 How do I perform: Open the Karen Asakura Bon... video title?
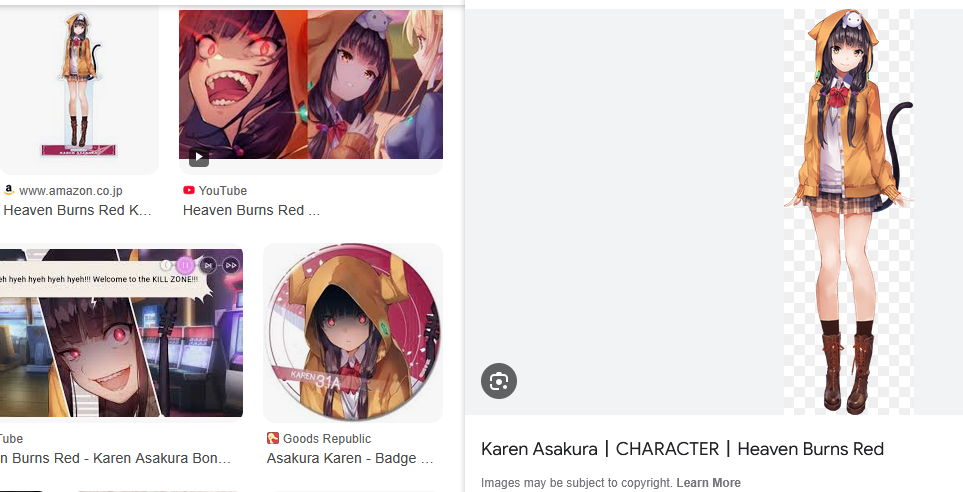coord(115,458)
